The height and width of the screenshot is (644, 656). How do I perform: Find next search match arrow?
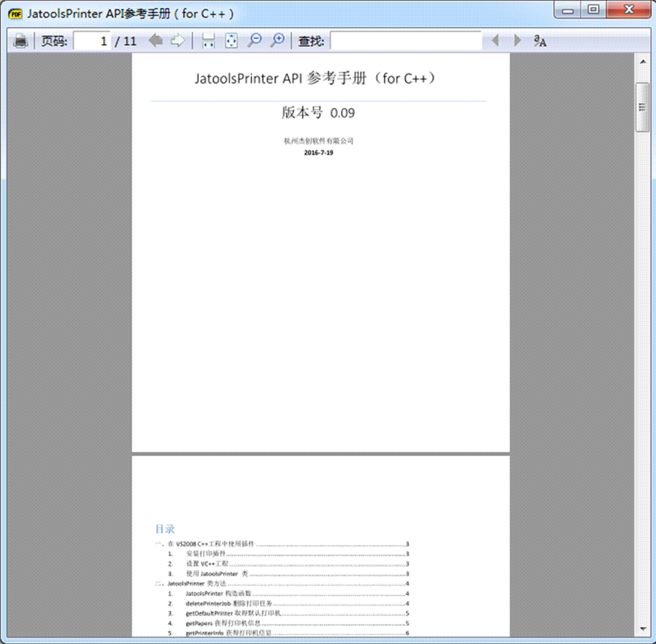tap(517, 41)
